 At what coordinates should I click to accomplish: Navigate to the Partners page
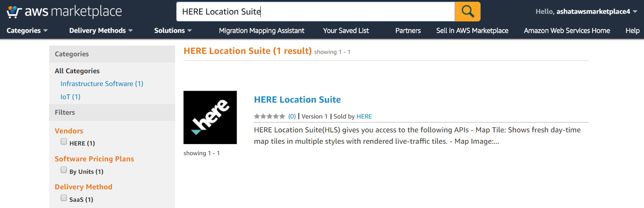408,31
